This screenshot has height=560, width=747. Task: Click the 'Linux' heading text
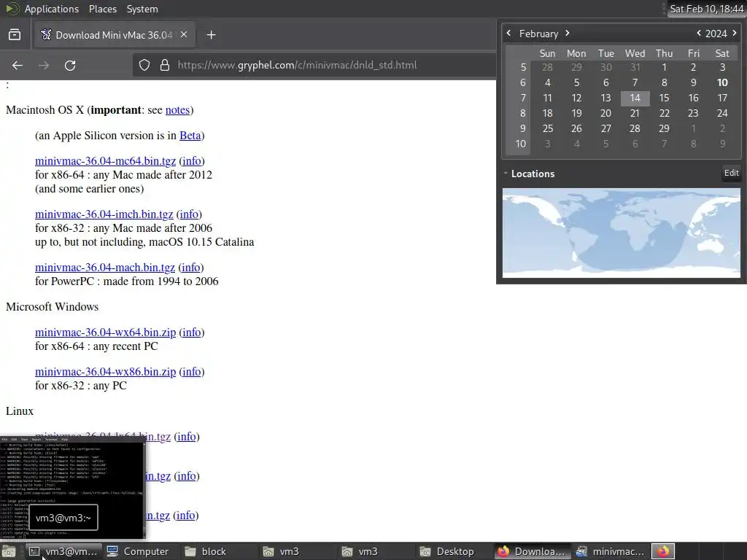20,411
